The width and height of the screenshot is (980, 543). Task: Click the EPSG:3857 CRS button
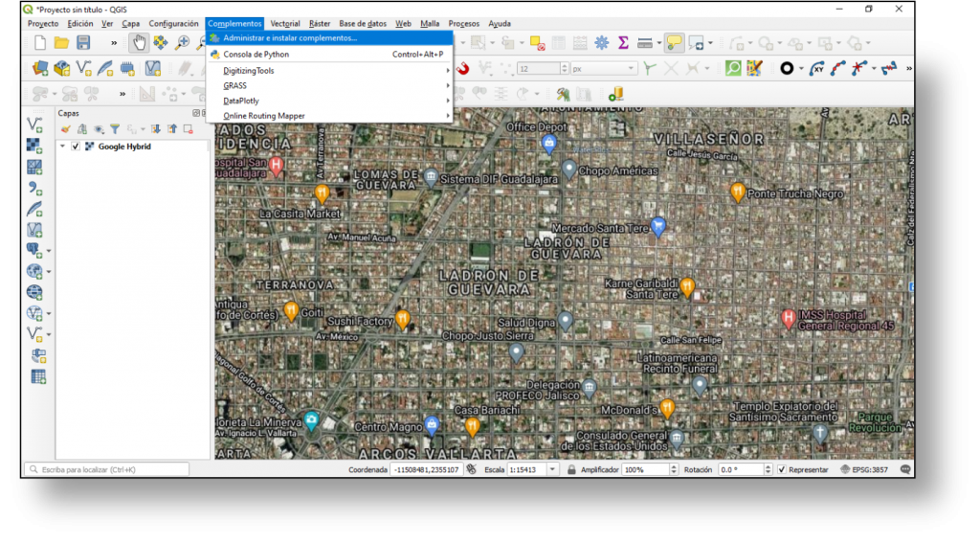click(x=865, y=470)
